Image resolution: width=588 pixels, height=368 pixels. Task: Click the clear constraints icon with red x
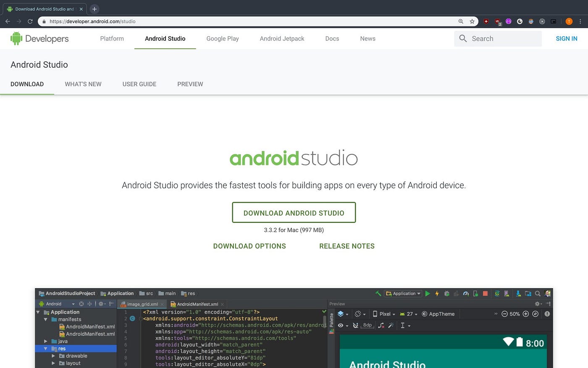point(381,325)
